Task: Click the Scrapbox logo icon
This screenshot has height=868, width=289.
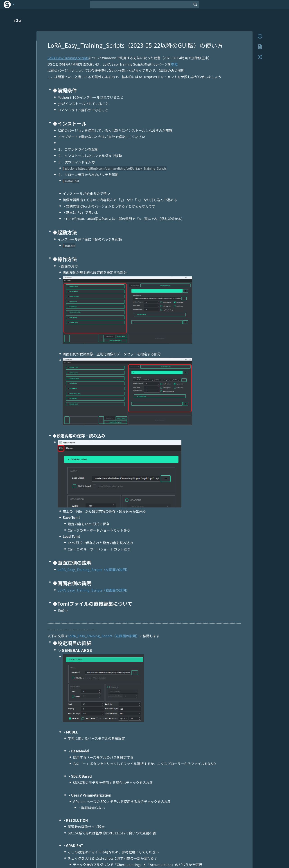Action: pos(7,4)
